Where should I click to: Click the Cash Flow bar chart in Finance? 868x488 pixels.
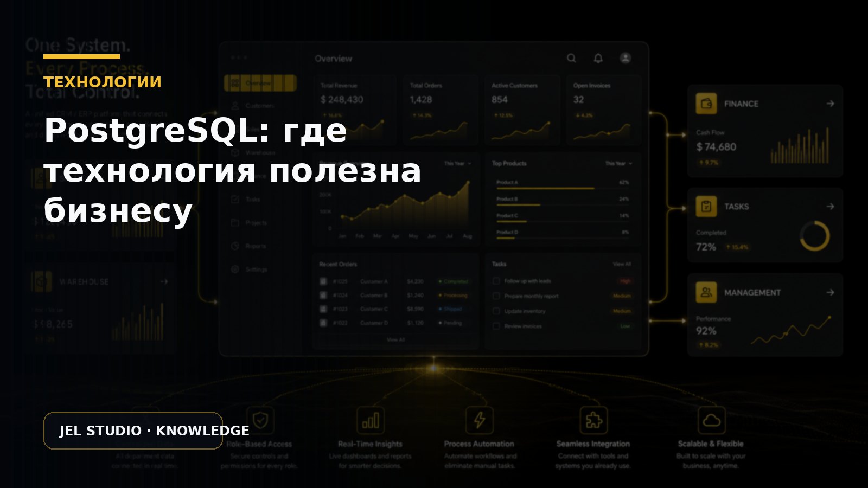pos(800,145)
